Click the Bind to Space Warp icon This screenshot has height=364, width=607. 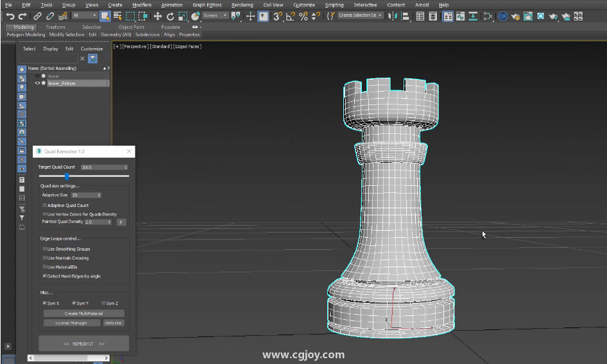(x=62, y=16)
